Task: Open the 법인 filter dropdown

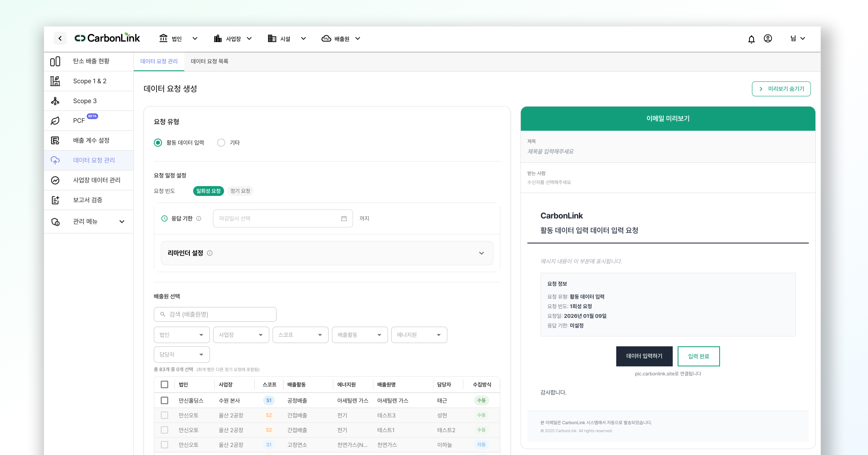Action: pyautogui.click(x=182, y=335)
